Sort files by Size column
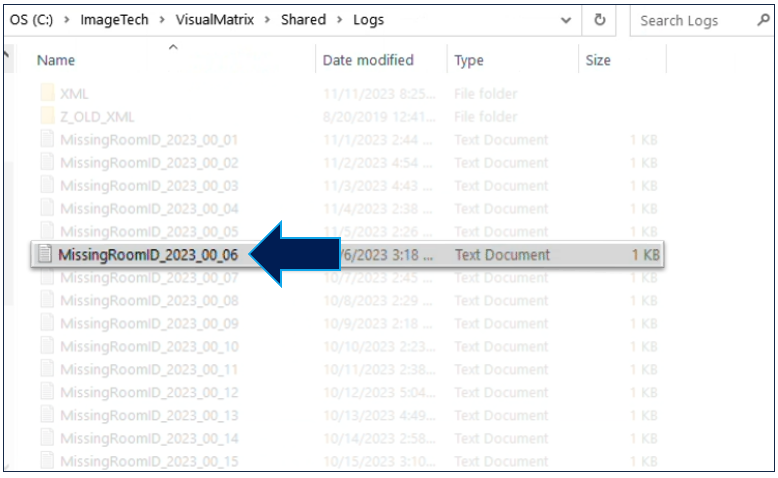This screenshot has height=478, width=778. [597, 61]
